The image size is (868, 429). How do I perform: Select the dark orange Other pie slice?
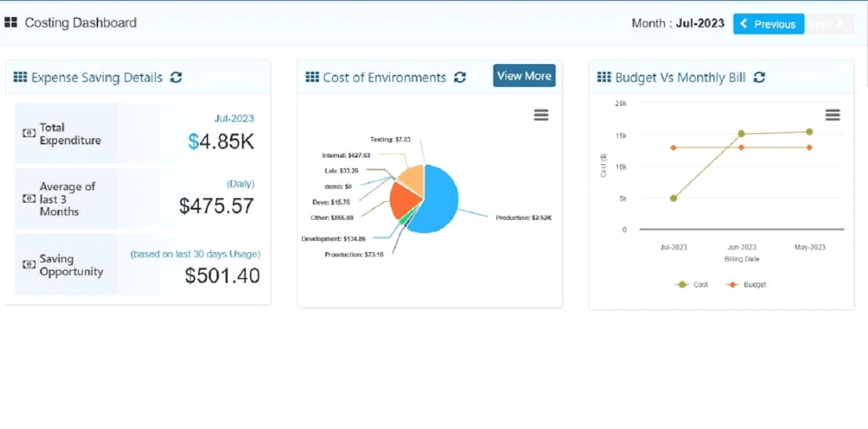coord(402,200)
